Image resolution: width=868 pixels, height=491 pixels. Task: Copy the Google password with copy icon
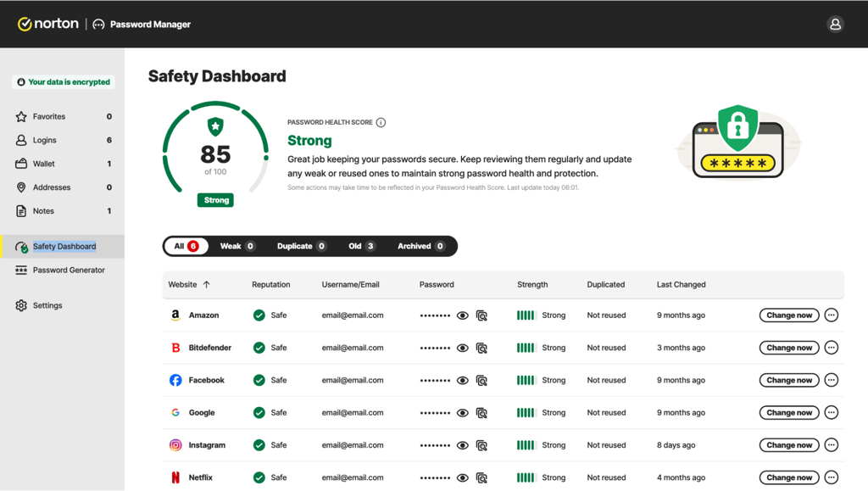tap(481, 413)
